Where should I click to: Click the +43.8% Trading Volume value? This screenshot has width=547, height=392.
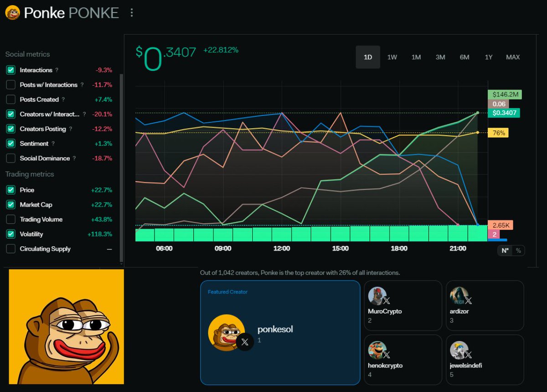102,219
